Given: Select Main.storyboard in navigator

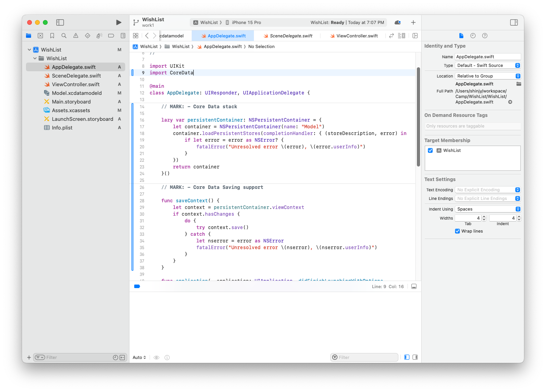Looking at the screenshot, I should (x=76, y=102).
